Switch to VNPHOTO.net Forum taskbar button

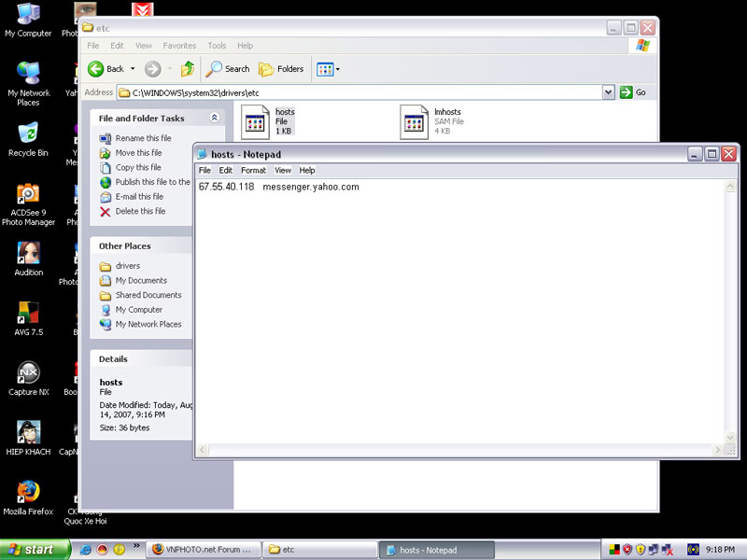(x=203, y=550)
